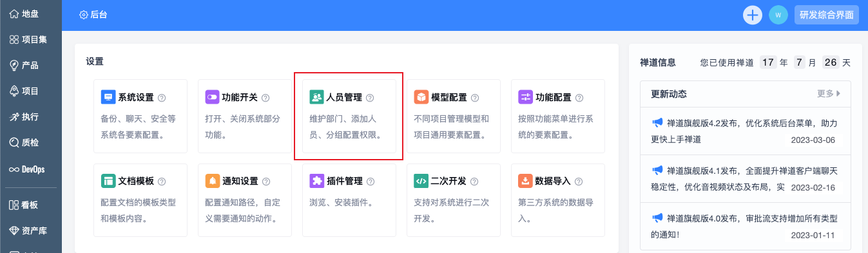This screenshot has height=253, width=868.
Task: Click help icon next to 系统设置
Action: (162, 98)
